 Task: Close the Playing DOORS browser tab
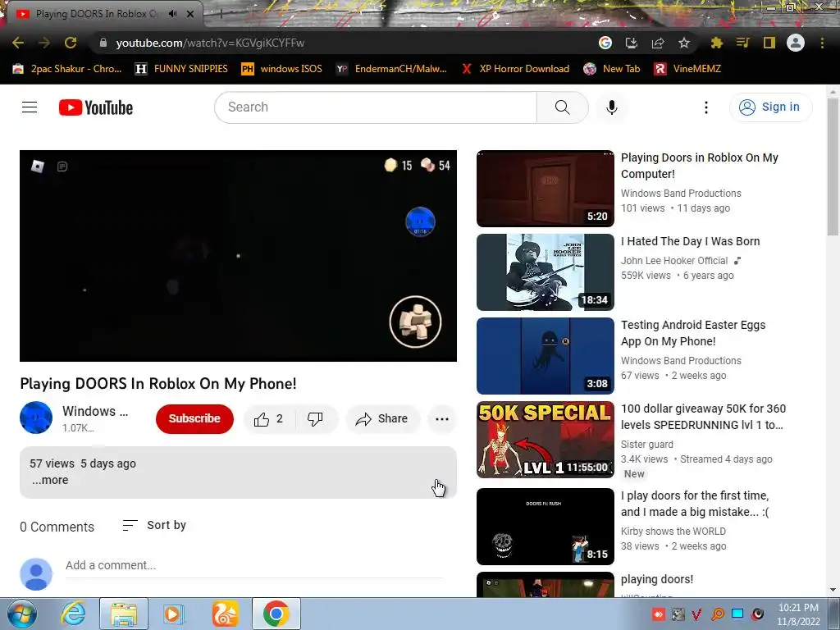tap(190, 14)
